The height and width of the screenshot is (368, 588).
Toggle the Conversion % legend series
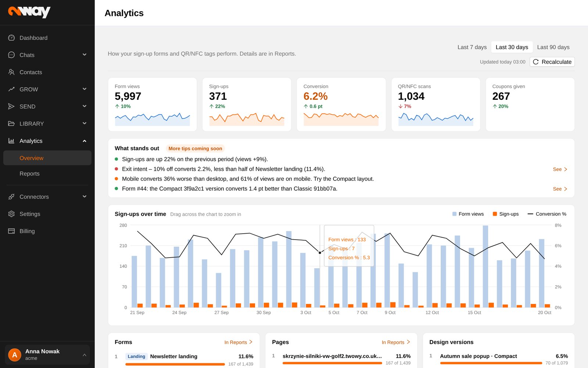[x=547, y=214]
